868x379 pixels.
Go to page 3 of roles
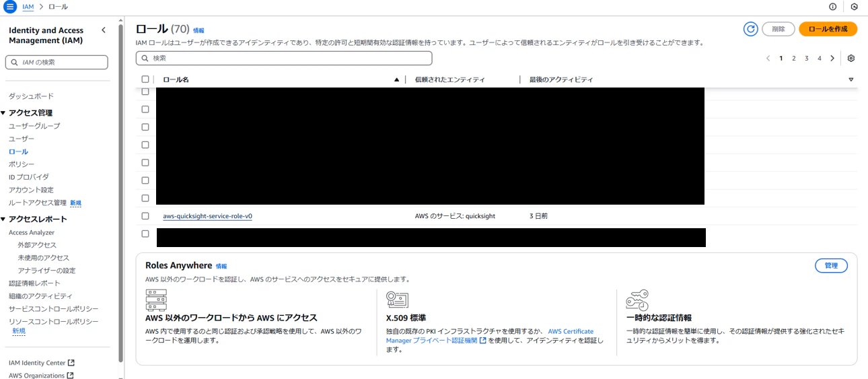(x=807, y=59)
